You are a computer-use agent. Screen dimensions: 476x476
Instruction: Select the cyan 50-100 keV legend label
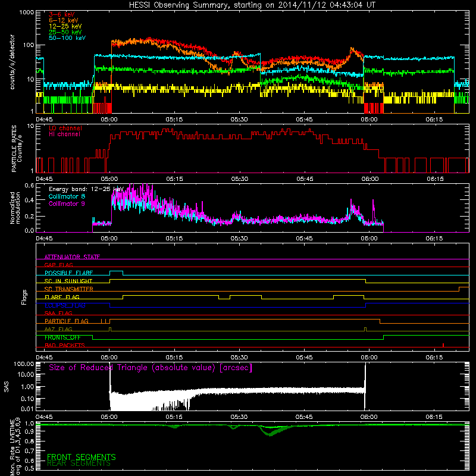click(67, 38)
